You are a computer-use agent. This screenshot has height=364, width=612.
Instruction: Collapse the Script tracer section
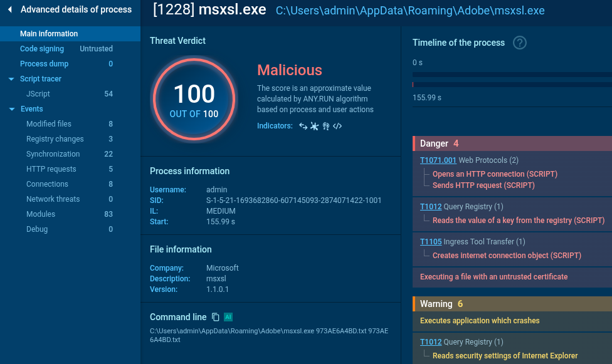(x=11, y=79)
